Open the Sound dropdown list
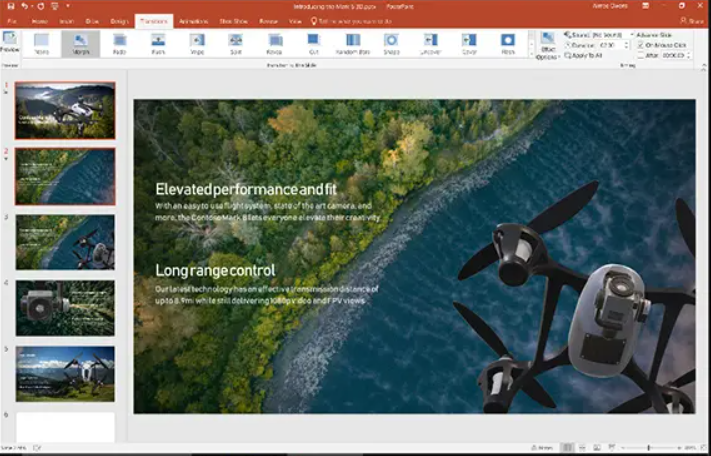This screenshot has width=711, height=456. coord(632,35)
